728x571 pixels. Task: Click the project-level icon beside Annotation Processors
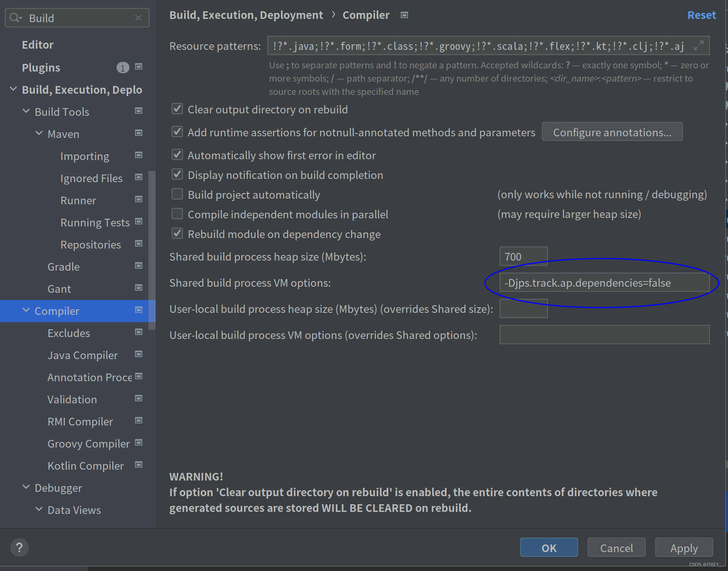click(x=139, y=376)
